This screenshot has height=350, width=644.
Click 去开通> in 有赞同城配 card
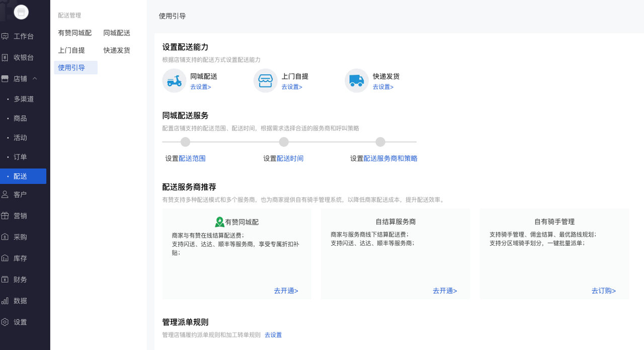(286, 291)
